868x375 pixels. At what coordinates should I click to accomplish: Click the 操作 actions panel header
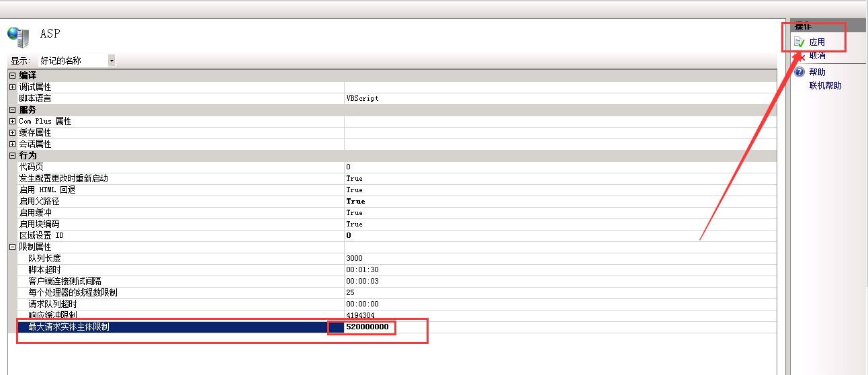[828, 26]
